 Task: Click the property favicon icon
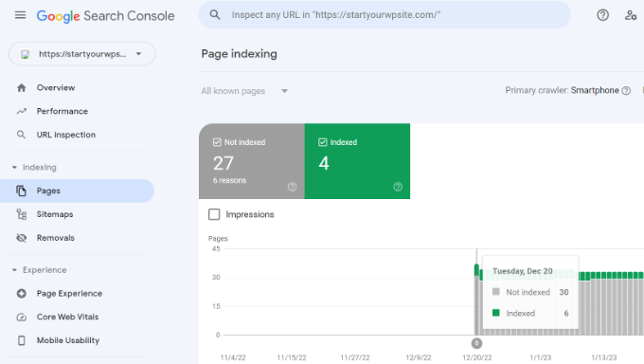click(26, 54)
